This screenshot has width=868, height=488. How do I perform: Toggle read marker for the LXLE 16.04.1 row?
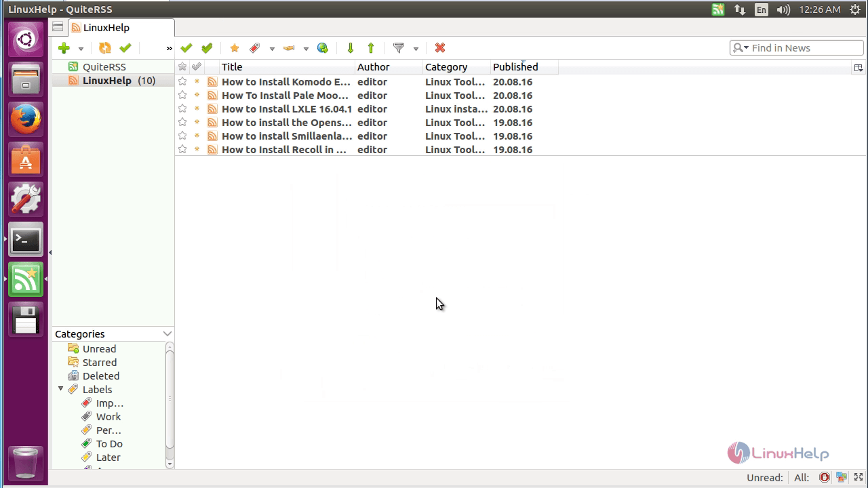[x=197, y=108]
